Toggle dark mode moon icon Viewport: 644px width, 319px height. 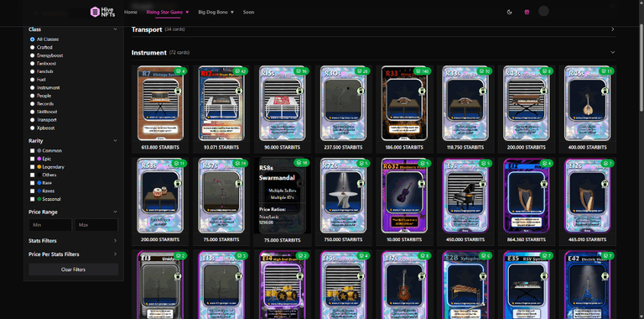coord(510,12)
